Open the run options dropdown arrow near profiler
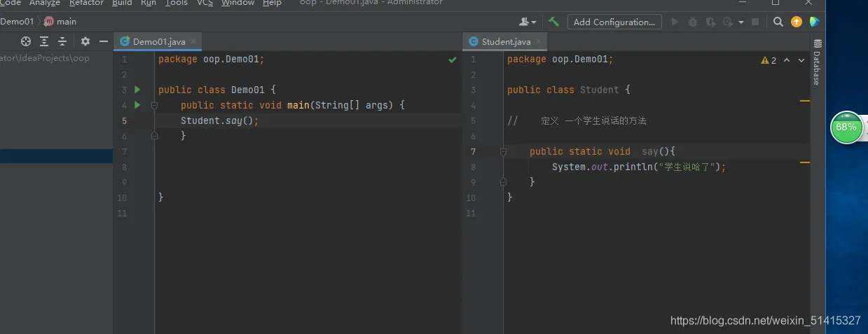The image size is (868, 334). pyautogui.click(x=741, y=22)
